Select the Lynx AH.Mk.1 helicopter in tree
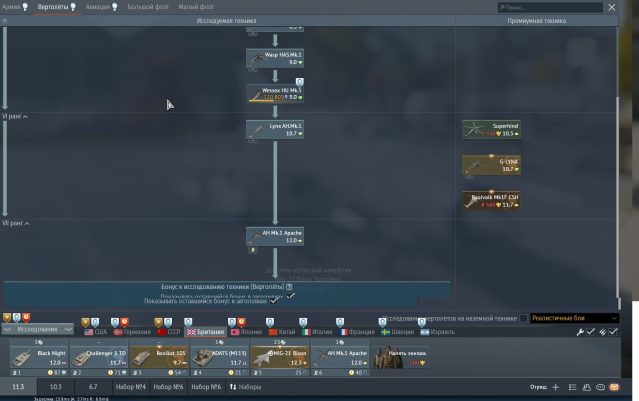639x401 pixels. 274,129
